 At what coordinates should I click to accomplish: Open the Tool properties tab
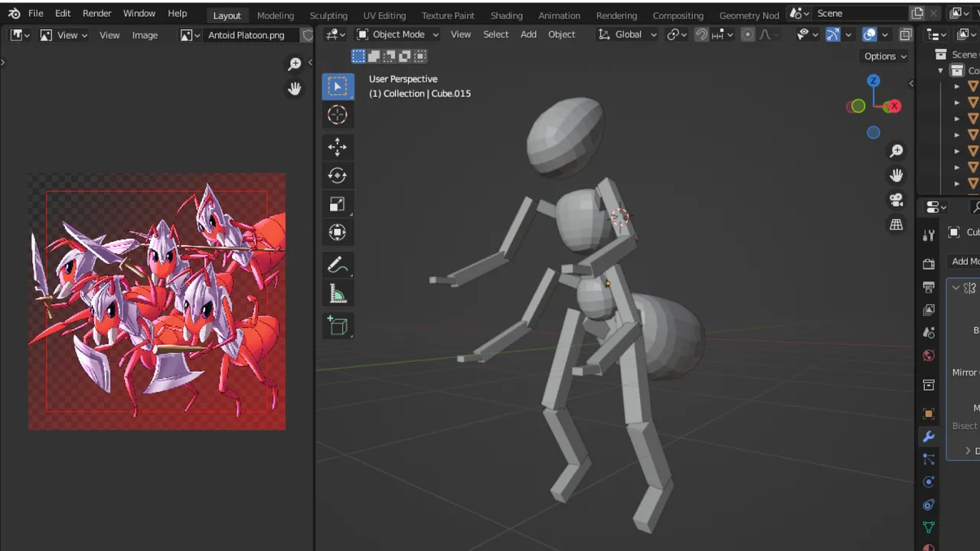(x=929, y=235)
